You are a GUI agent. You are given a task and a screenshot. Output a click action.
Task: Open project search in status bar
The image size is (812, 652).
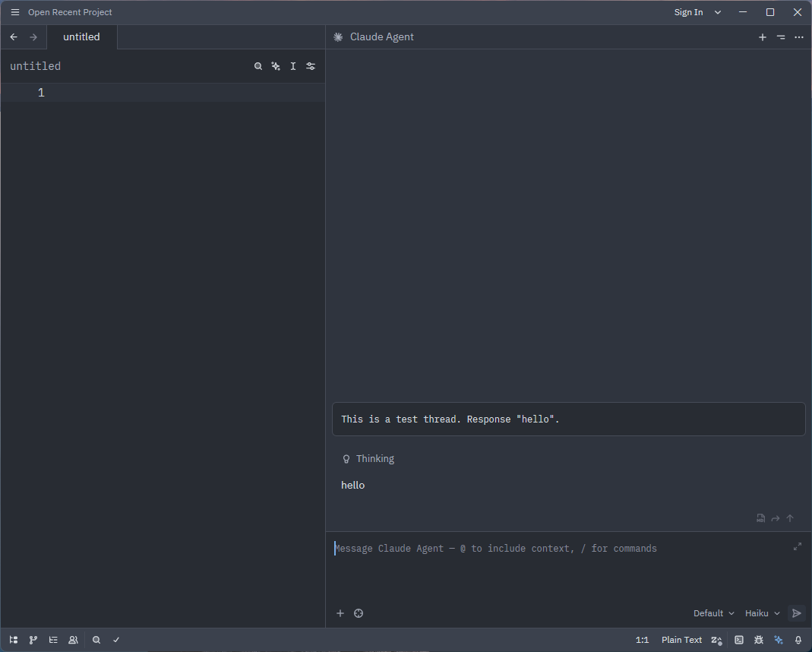(x=96, y=640)
